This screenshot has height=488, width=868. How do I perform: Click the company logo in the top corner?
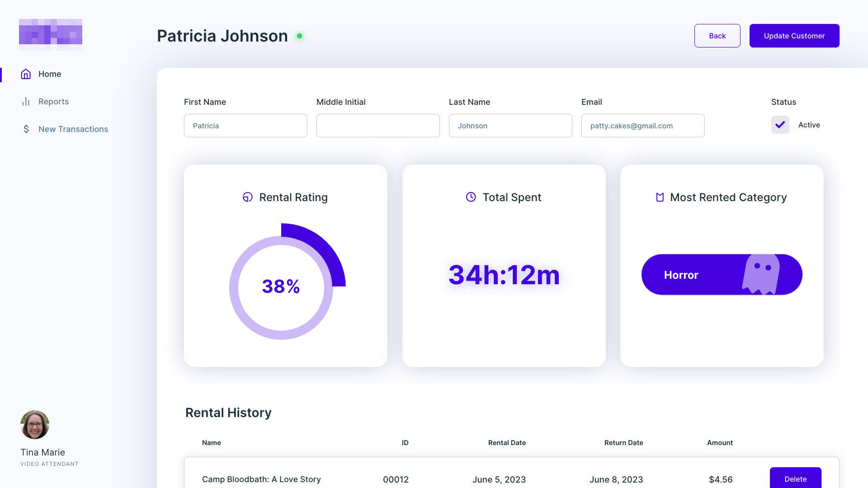(x=50, y=33)
